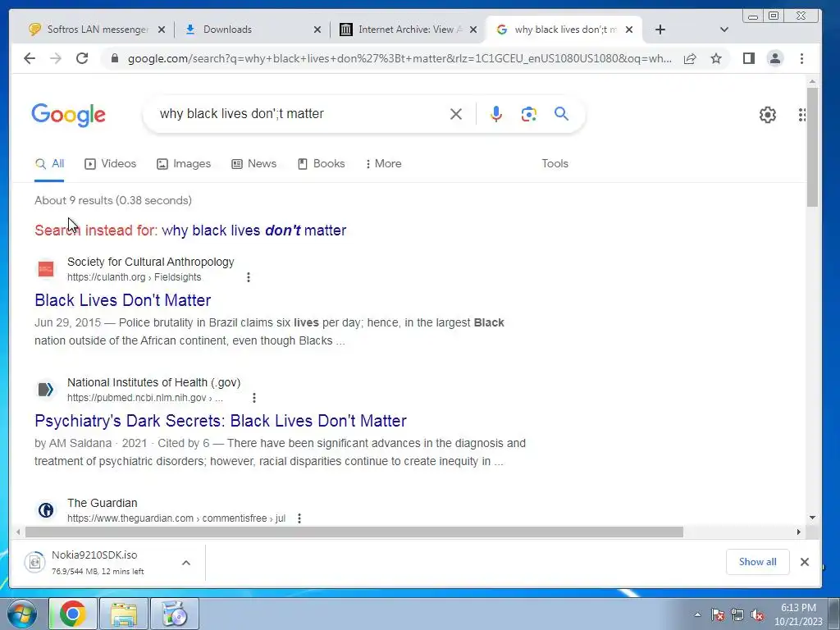Start a voice search with the microphone
Image resolution: width=840 pixels, height=630 pixels.
(496, 114)
